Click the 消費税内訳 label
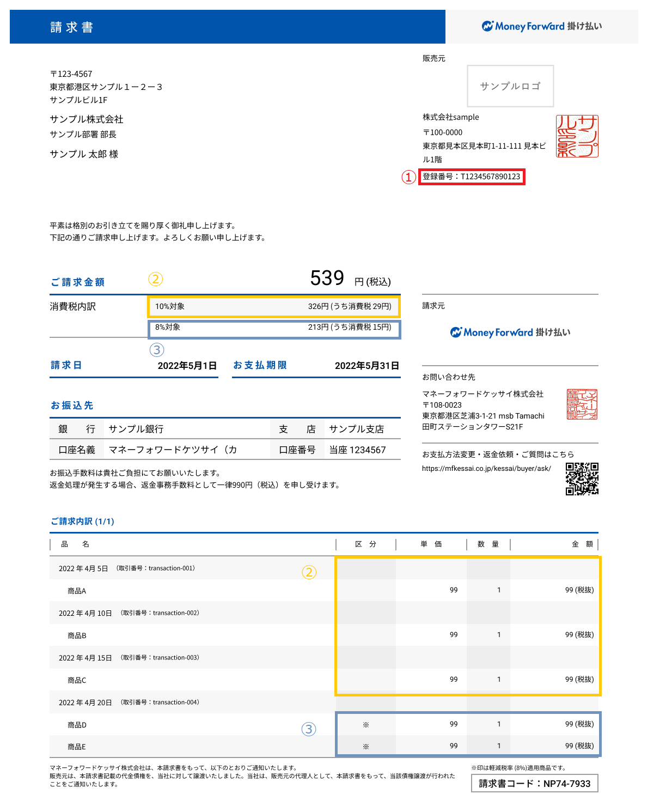 (x=73, y=307)
